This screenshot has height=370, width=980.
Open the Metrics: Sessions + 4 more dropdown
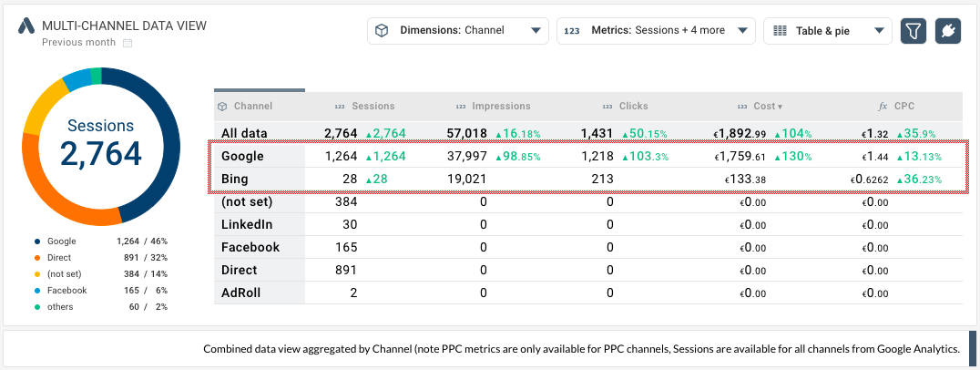tap(656, 31)
